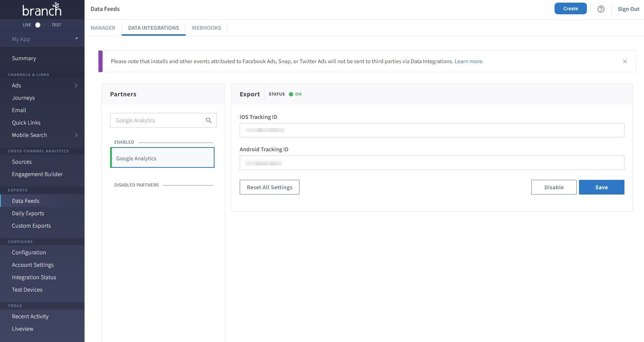
Task: Click the blue Create button
Action: [x=570, y=9]
